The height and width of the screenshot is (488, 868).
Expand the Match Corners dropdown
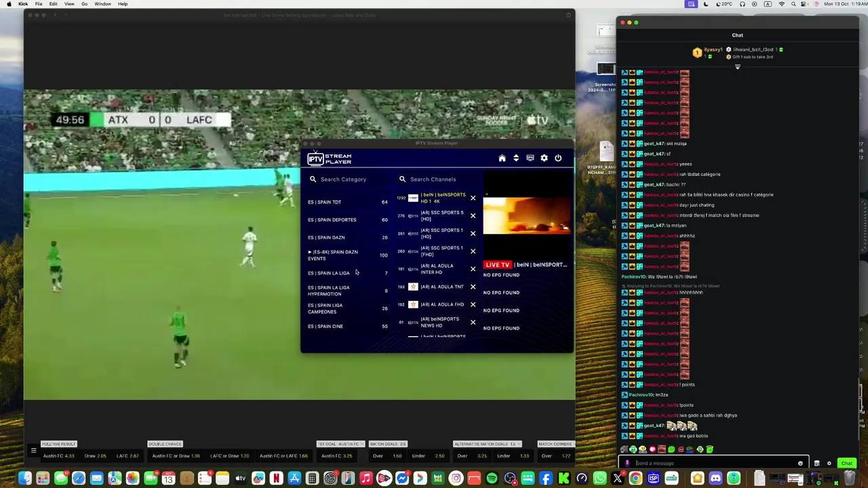tap(556, 444)
